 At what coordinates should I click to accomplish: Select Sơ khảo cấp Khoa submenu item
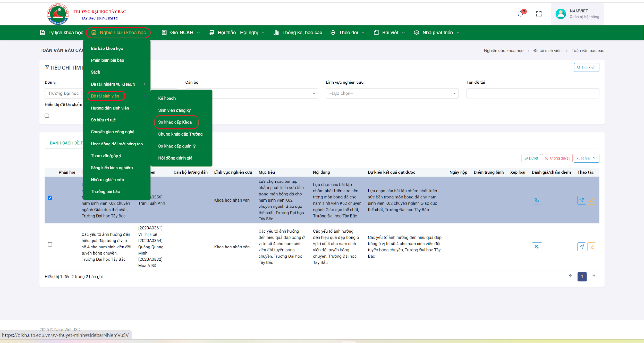tap(175, 122)
